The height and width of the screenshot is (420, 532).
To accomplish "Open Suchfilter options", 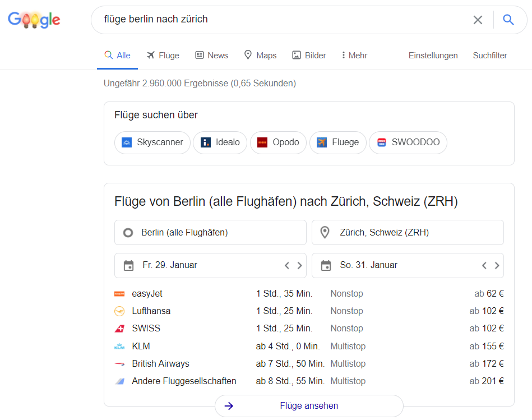I will 489,56.
